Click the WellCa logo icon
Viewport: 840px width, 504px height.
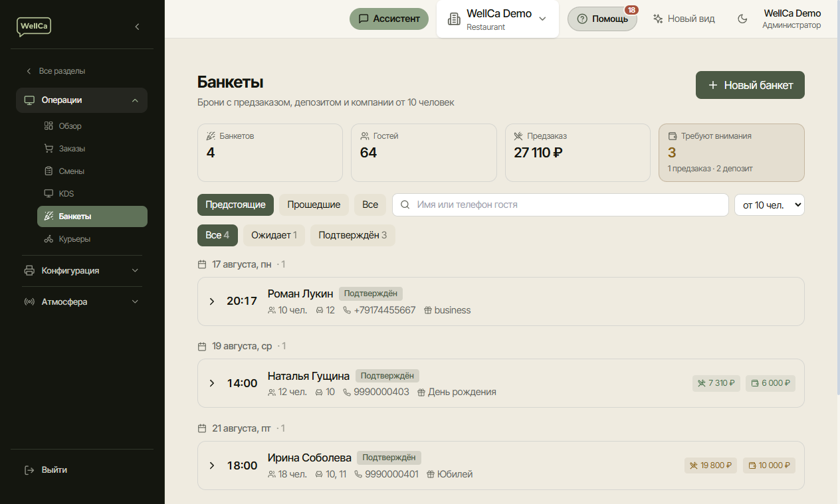[x=34, y=27]
